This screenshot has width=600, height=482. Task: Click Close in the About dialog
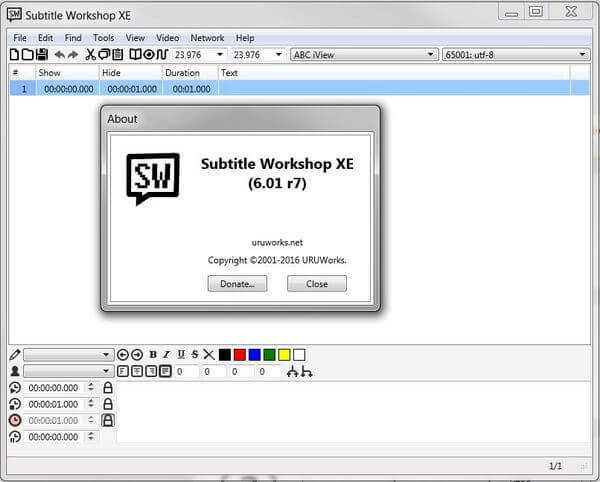(x=317, y=284)
